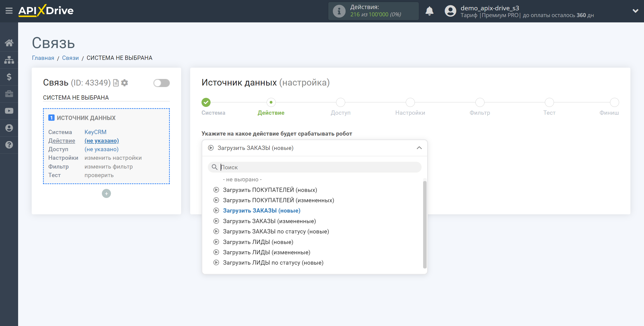This screenshot has height=326, width=644.
Task: Open the connections sitemap sidebar icon
Action: 9,60
